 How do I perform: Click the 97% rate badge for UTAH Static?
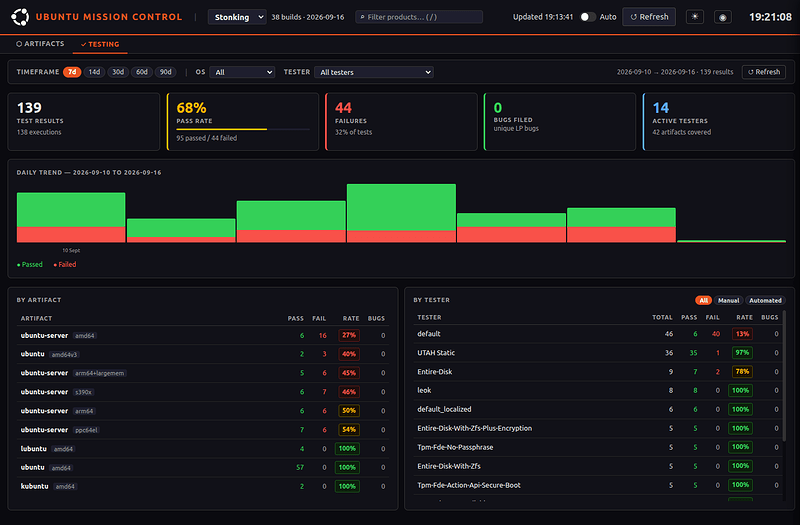[x=742, y=353]
